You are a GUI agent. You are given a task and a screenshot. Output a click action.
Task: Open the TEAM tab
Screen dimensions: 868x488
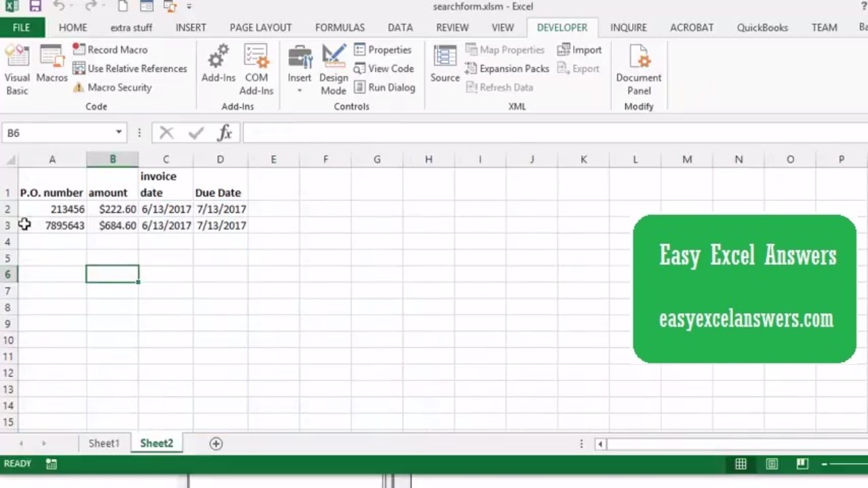(824, 28)
